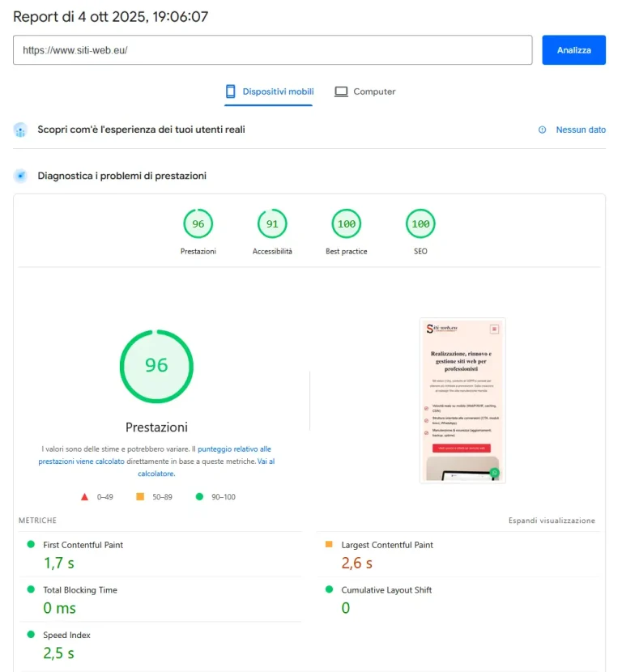Click the Computer monitor icon
The image size is (622, 672).
point(341,91)
